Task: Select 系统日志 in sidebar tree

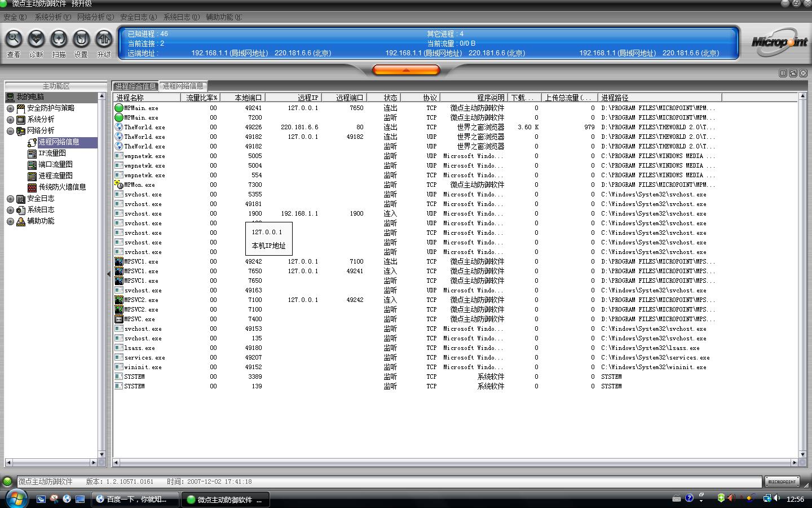Action: pos(41,209)
